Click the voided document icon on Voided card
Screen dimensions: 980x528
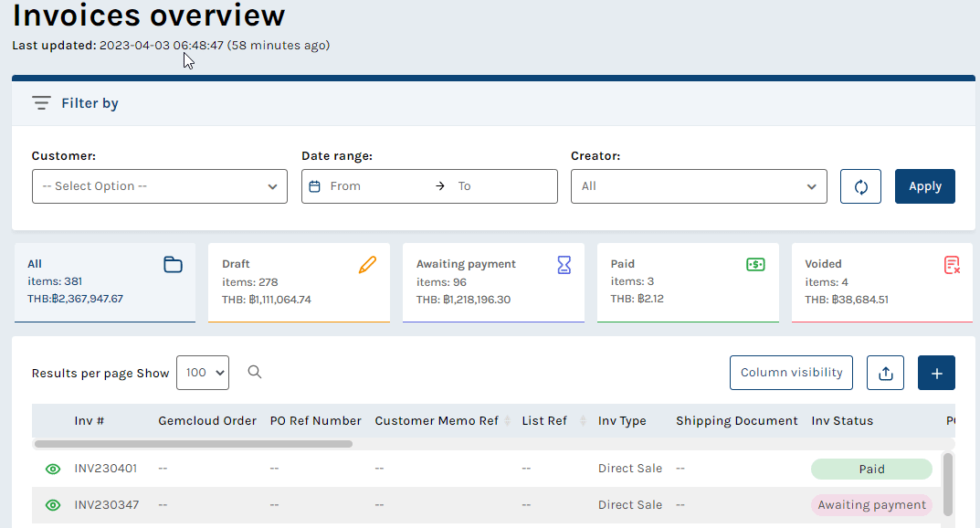pyautogui.click(x=952, y=265)
